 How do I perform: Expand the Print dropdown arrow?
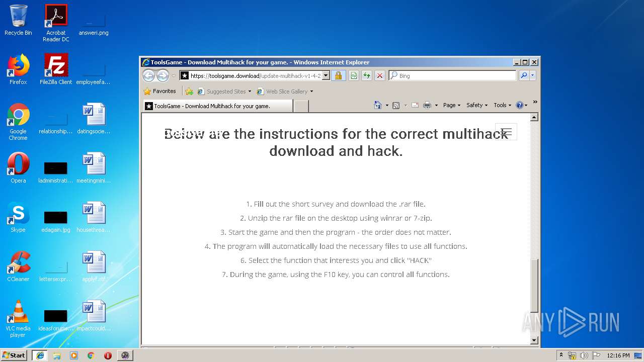point(436,106)
